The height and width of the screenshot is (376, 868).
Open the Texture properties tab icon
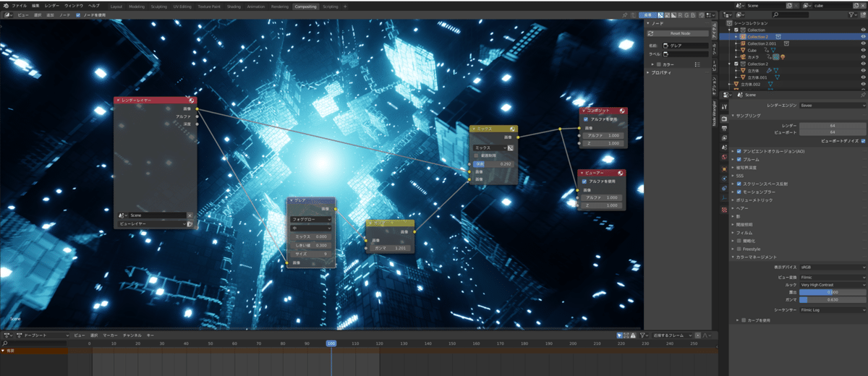(724, 210)
